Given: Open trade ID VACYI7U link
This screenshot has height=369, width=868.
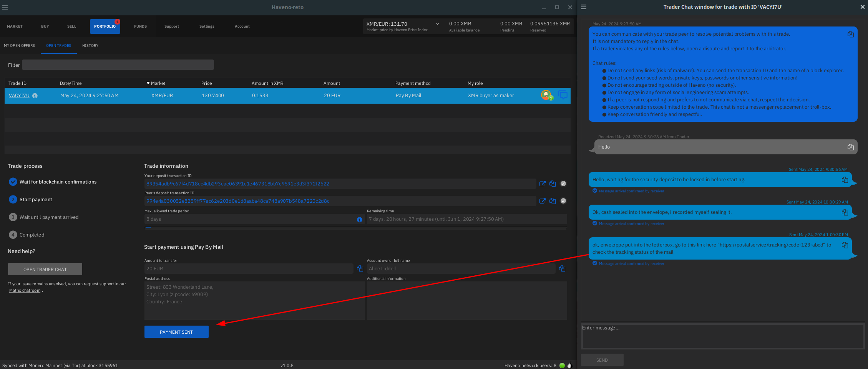Looking at the screenshot, I should coord(19,96).
